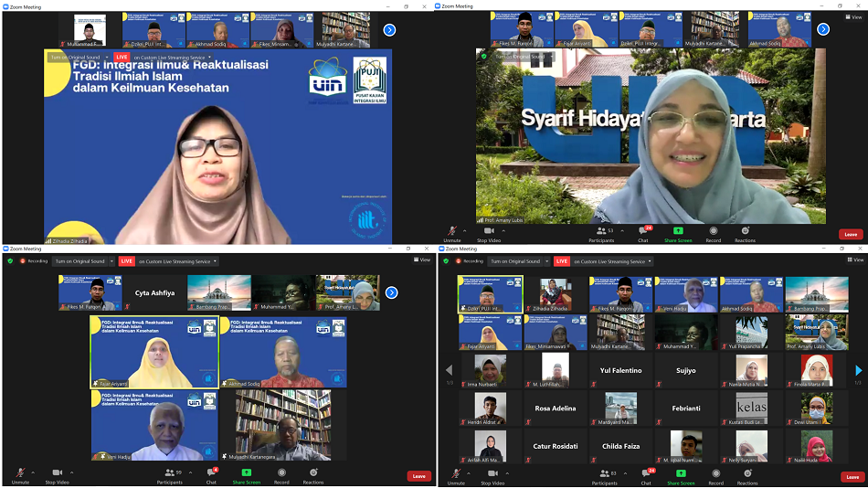Viewport: 868px width, 488px height.
Task: Stop Video in Amany Lubis speaker window
Action: (489, 234)
